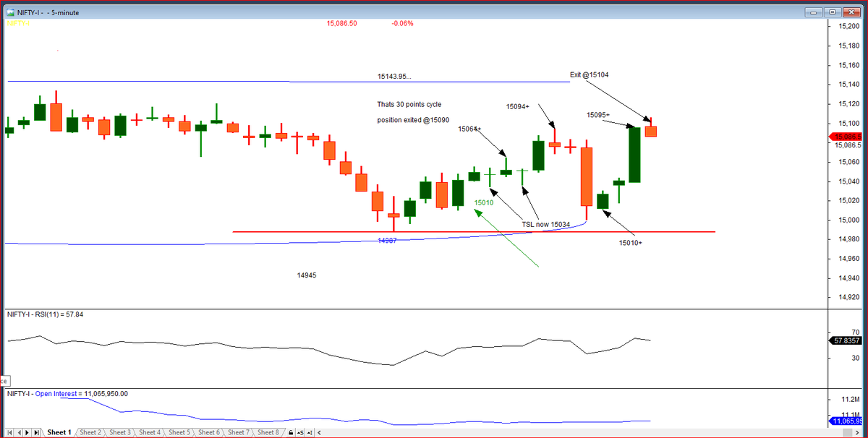Close the NIFTY-I chart window
This screenshot has width=868, height=438.
[x=851, y=12]
